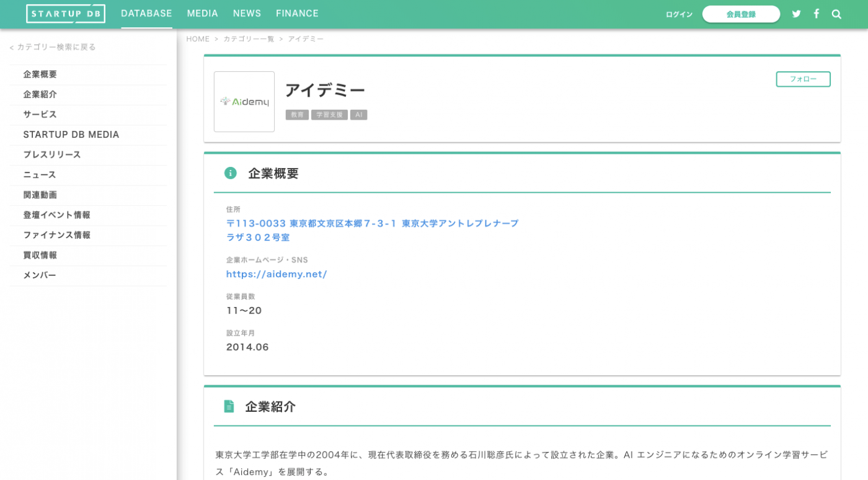Select 買収情報 in the sidebar
Screen dimensions: 868x480
pyautogui.click(x=88, y=255)
